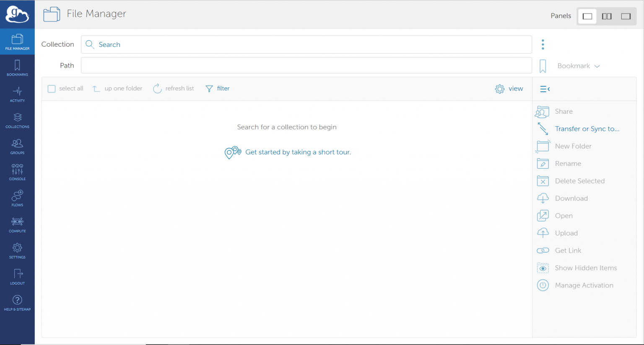The image size is (644, 345).
Task: Click the Globus cloud logo
Action: [x=17, y=15]
